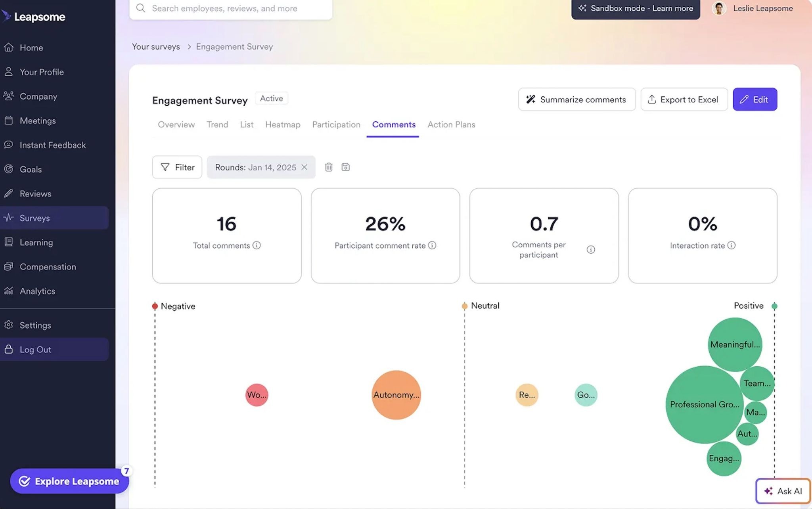Image resolution: width=812 pixels, height=509 pixels.
Task: Click the 0% interaction rate value
Action: point(703,224)
